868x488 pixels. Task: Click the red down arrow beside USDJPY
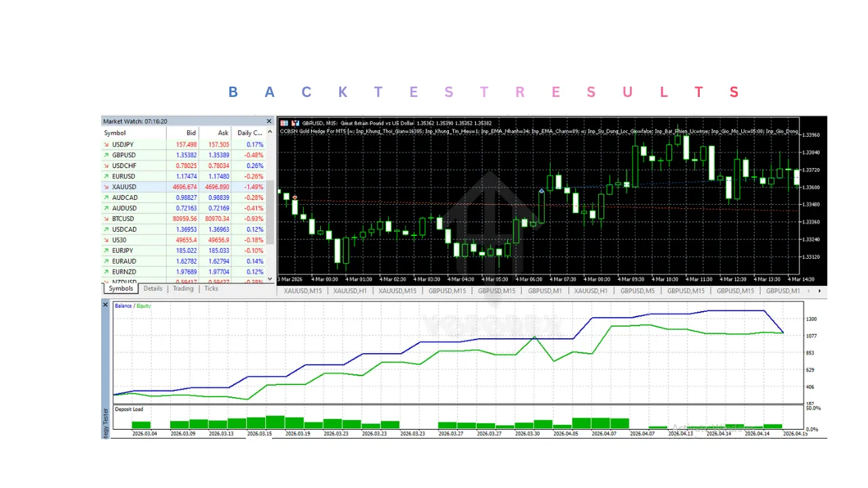click(x=106, y=144)
